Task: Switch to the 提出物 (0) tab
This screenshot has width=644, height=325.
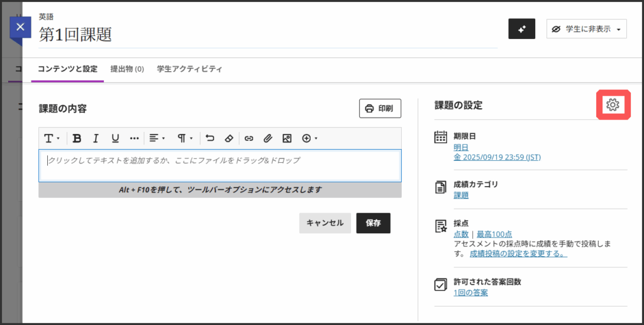Action: [127, 69]
